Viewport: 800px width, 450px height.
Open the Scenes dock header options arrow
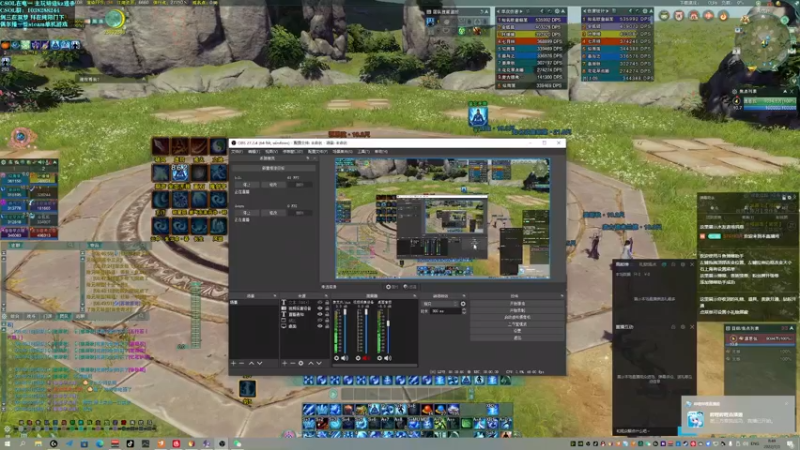point(275,296)
